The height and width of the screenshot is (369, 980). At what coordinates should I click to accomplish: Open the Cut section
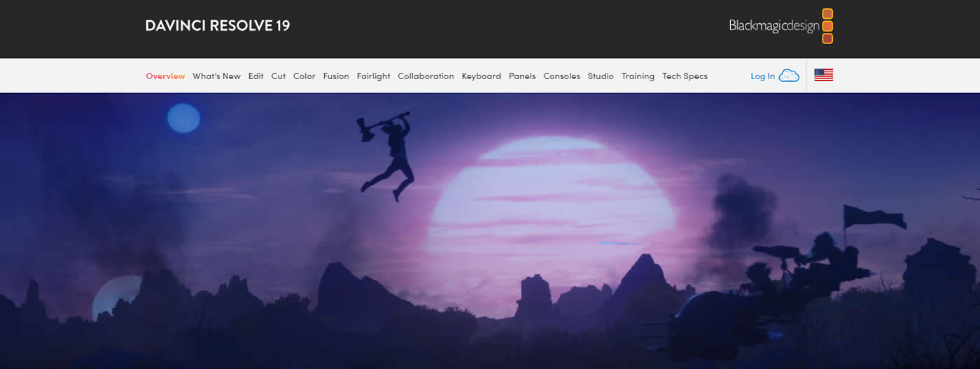(279, 76)
